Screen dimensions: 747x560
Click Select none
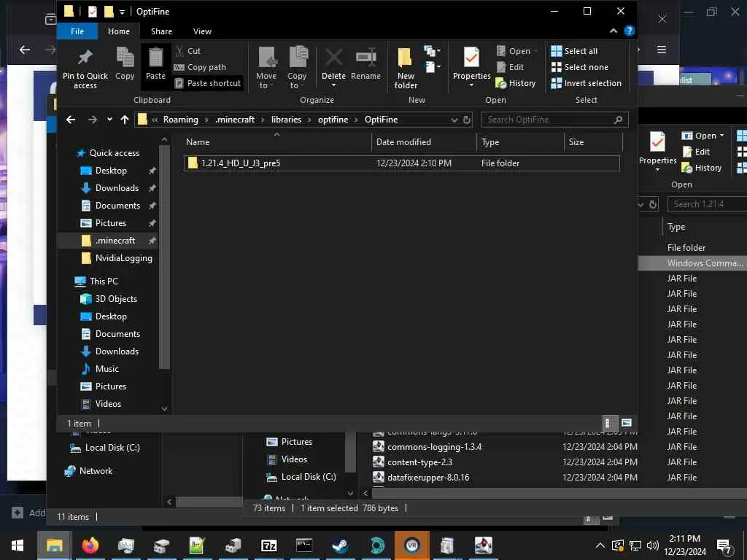click(580, 67)
